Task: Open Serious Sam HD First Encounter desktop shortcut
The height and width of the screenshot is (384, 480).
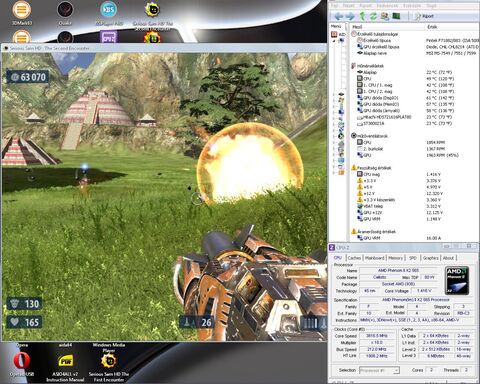Action: tap(109, 367)
